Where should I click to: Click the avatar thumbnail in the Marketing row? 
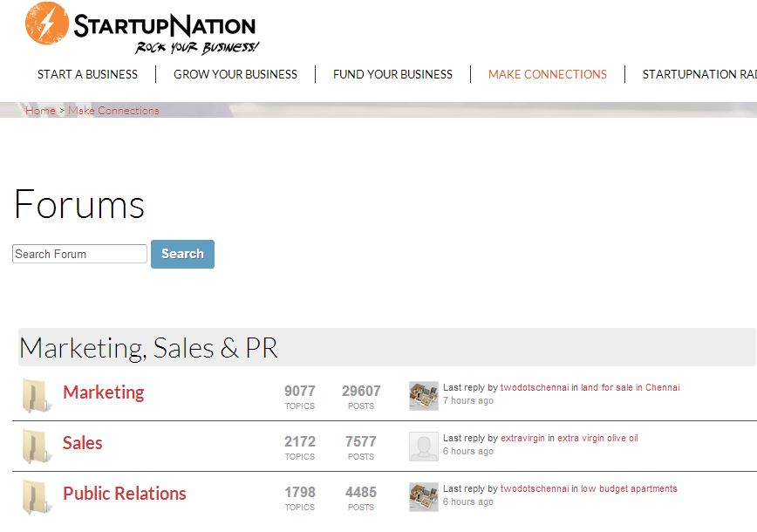pos(424,395)
